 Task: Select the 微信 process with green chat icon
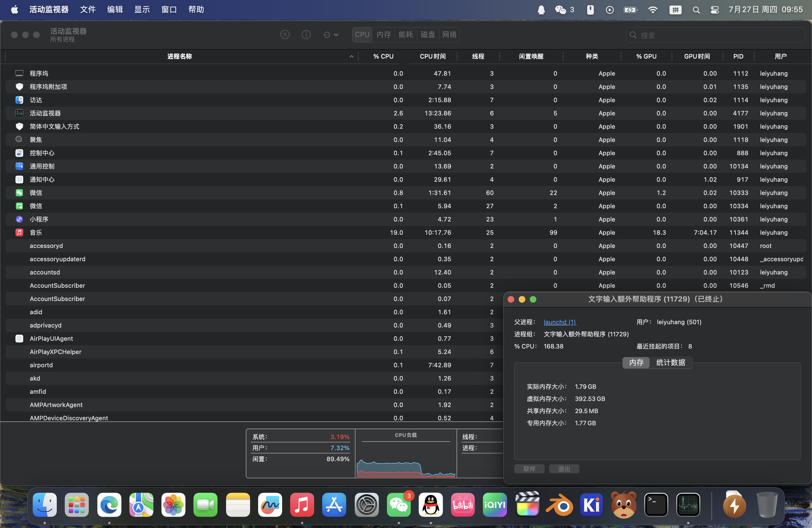19,193
